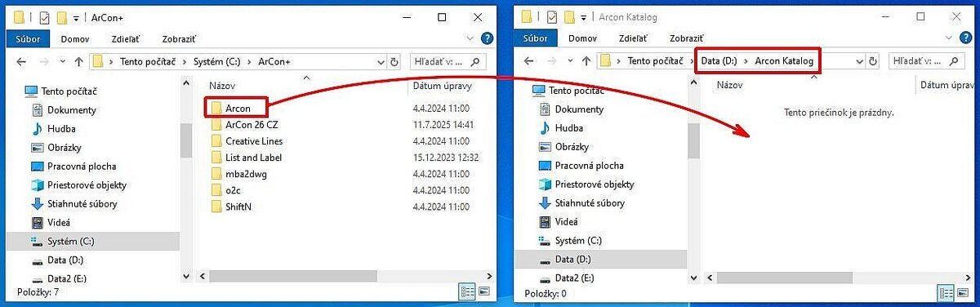Click Systém (C:) breadcrumb in ArCon+ address bar

pyautogui.click(x=218, y=61)
